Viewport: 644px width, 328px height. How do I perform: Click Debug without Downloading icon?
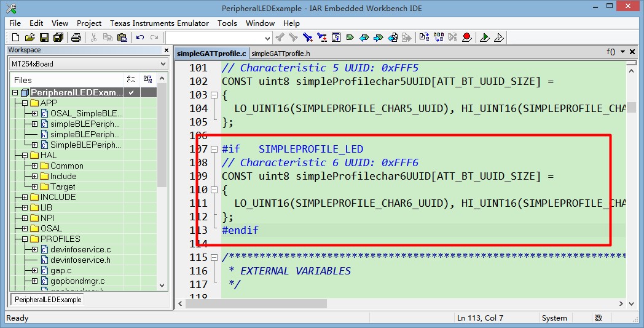498,38
